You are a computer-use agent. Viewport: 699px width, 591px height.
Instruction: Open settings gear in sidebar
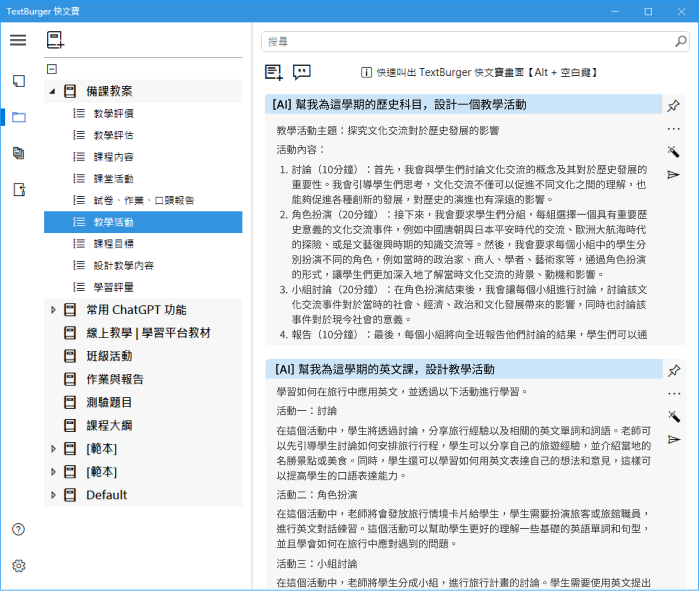[x=18, y=565]
